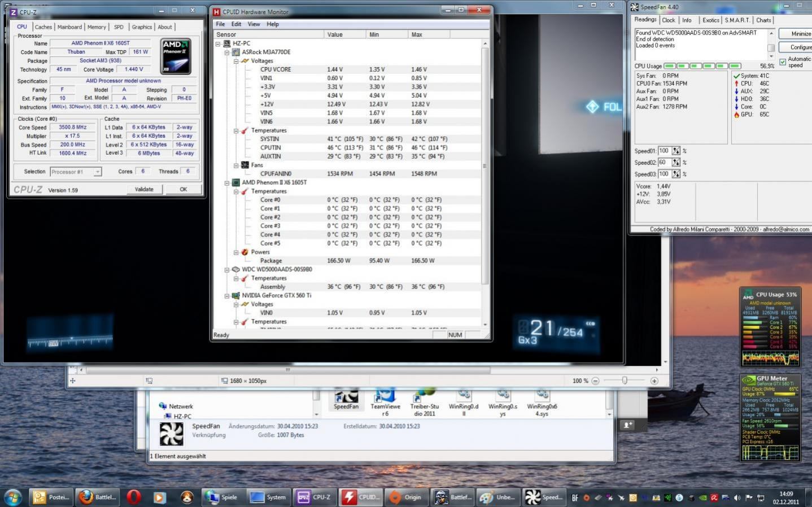This screenshot has width=812, height=507.
Task: Click Speed02 value field showing 60
Action: pyautogui.click(x=664, y=163)
